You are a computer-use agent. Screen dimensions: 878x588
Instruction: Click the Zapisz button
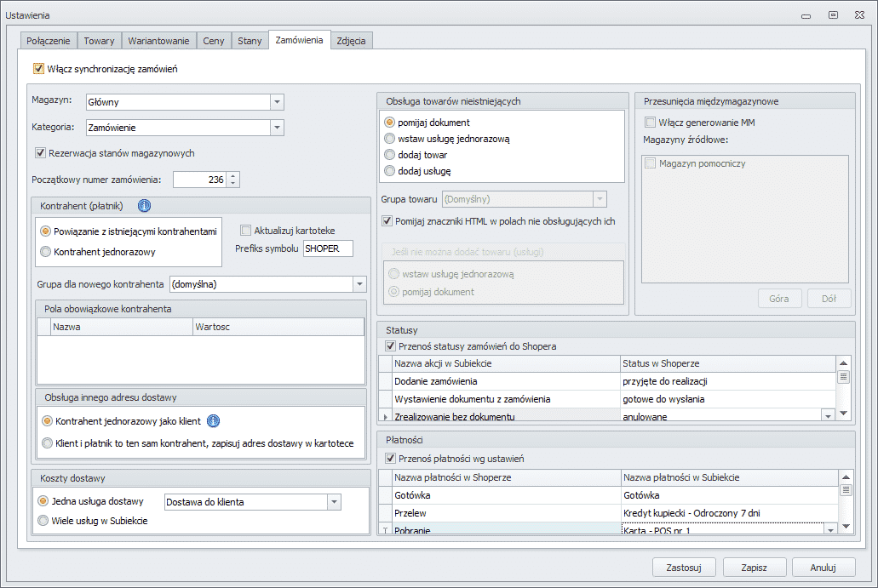[755, 568]
